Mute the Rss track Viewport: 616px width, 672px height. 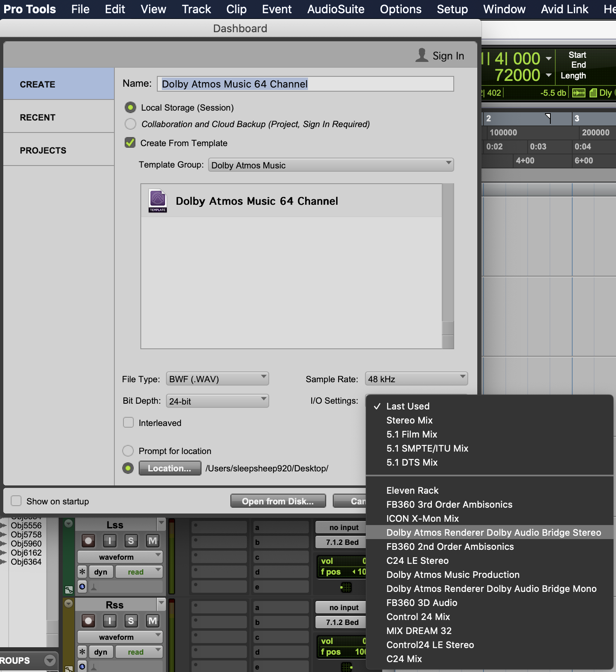click(152, 621)
